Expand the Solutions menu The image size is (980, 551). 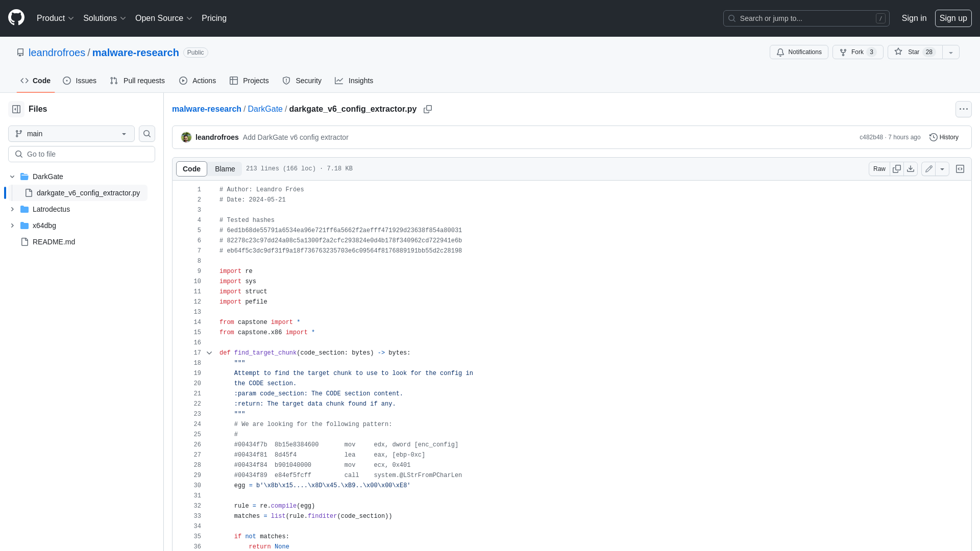click(x=104, y=18)
